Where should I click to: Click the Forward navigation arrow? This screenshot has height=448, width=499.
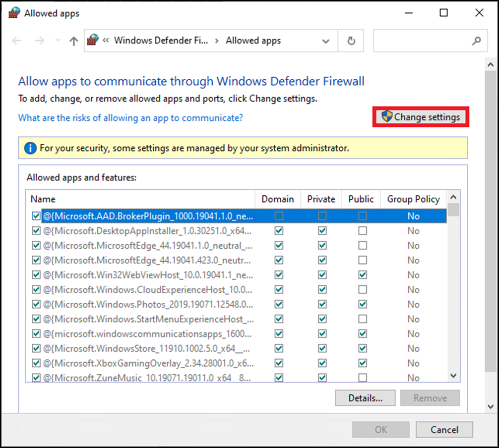point(39,41)
